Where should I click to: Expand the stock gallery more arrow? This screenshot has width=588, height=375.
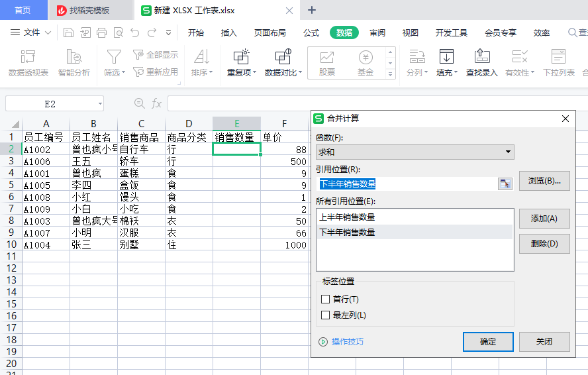391,74
